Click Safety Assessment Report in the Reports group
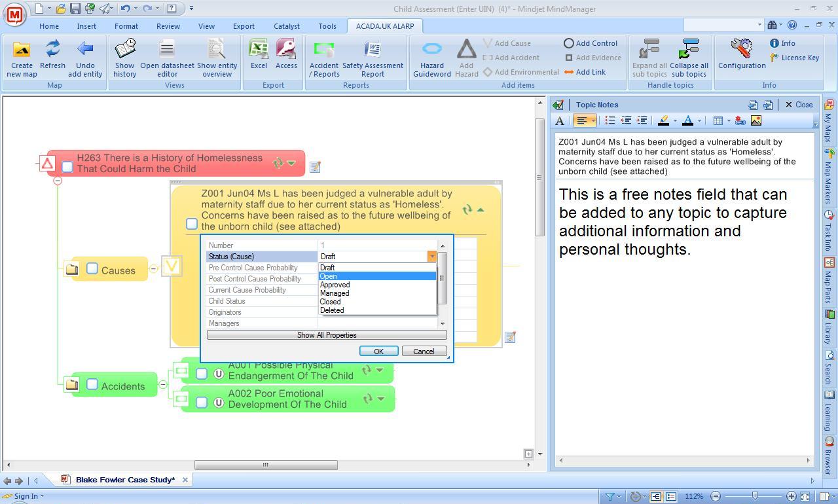Screen dimensions: 838x504 click(x=373, y=58)
